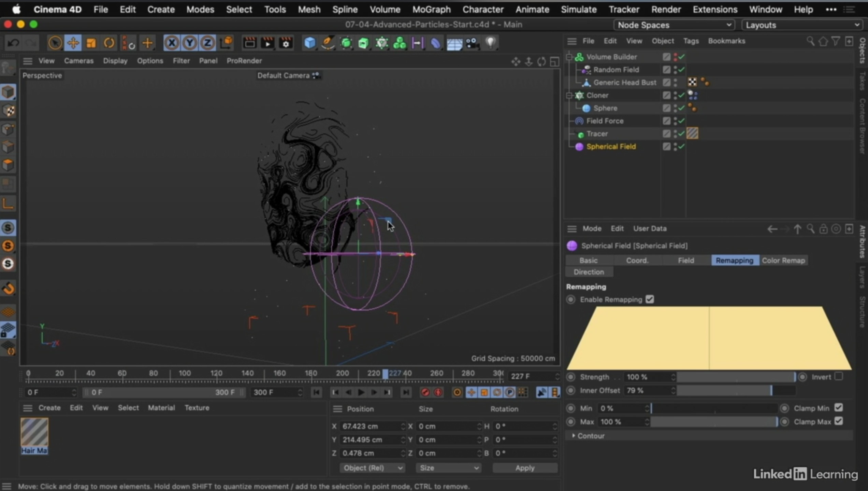868x491 pixels.
Task: Click the Apply button
Action: 524,468
